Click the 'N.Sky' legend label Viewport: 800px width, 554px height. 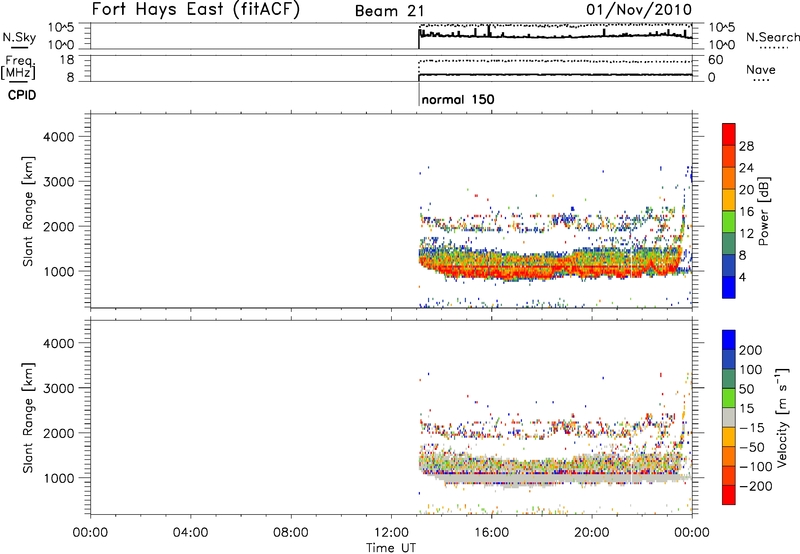tap(19, 37)
